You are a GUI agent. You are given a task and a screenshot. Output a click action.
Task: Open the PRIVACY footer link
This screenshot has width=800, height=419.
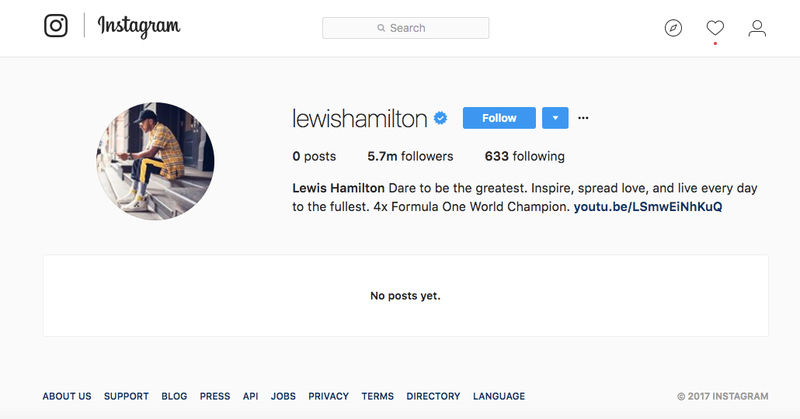click(329, 396)
